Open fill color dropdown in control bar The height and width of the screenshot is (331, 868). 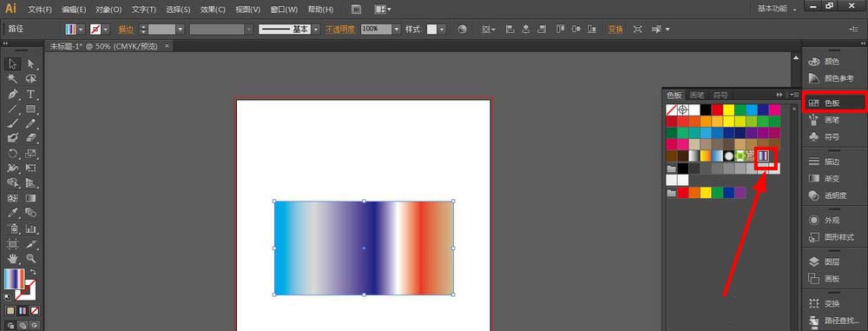81,30
